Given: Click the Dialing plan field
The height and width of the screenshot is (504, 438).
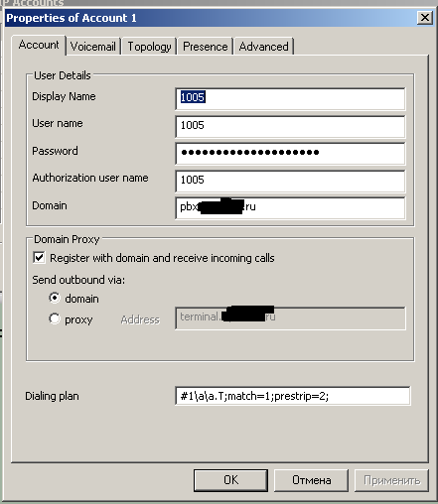Looking at the screenshot, I should coord(293,396).
